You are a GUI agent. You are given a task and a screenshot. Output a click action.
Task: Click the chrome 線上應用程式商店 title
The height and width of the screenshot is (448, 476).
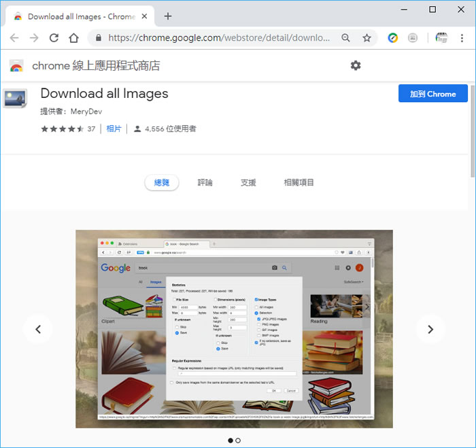point(96,65)
